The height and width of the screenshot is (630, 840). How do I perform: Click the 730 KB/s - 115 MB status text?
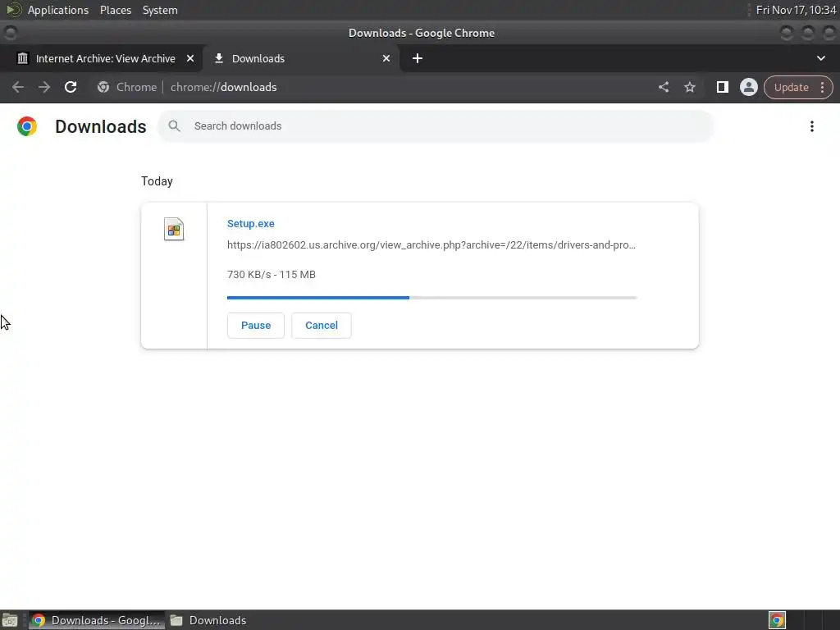pos(271,274)
